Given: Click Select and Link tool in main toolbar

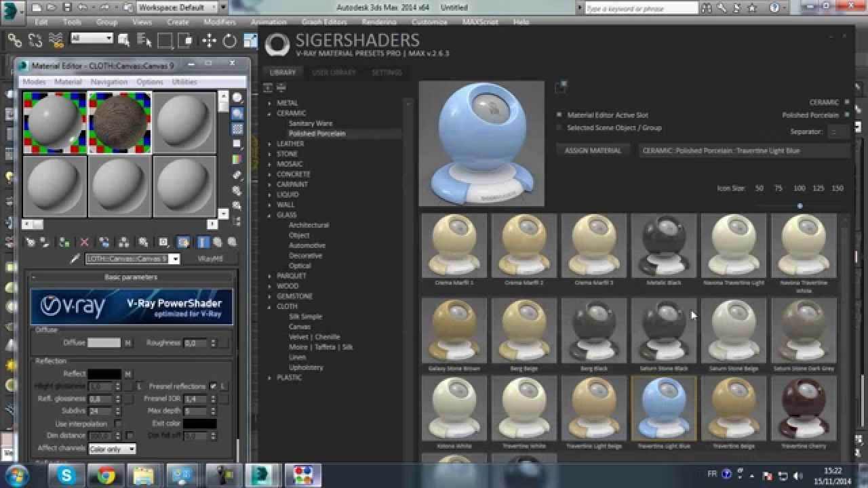Looking at the screenshot, I should coord(14,41).
